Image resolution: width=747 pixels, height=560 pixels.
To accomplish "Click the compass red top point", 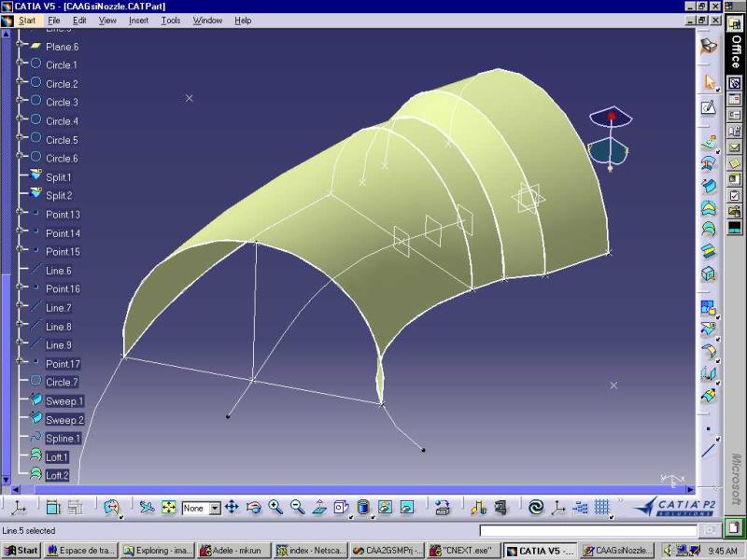I will pyautogui.click(x=612, y=116).
